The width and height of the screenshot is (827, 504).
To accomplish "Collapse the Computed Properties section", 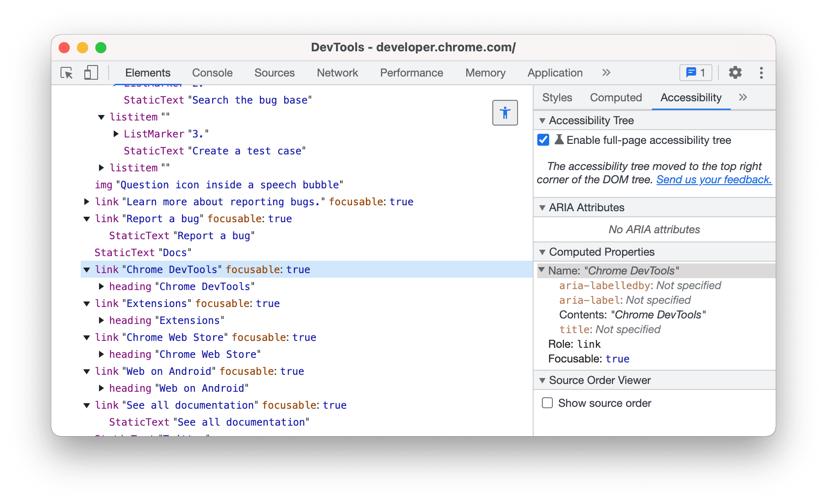I will (x=543, y=252).
